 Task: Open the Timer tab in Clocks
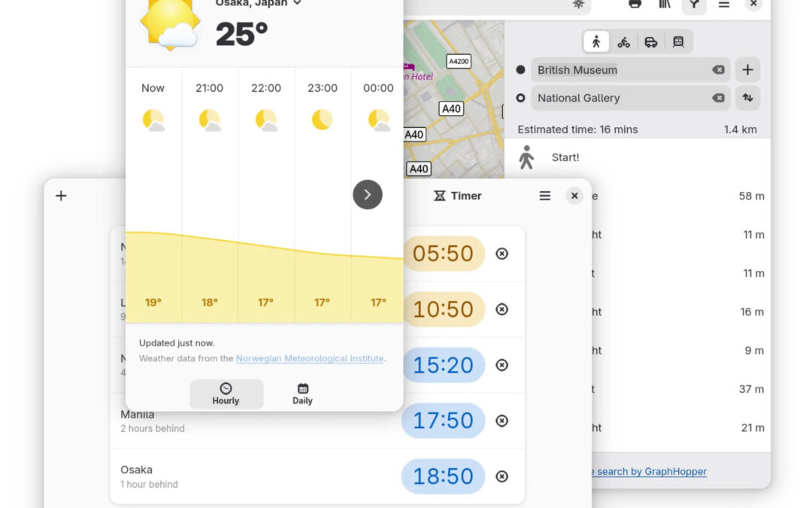pyautogui.click(x=458, y=196)
